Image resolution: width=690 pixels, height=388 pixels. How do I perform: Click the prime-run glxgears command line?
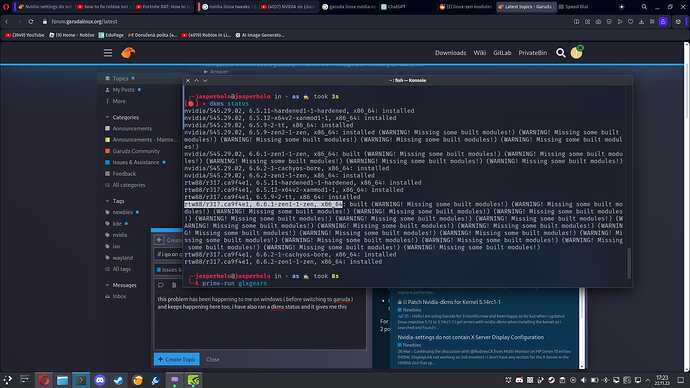235,283
